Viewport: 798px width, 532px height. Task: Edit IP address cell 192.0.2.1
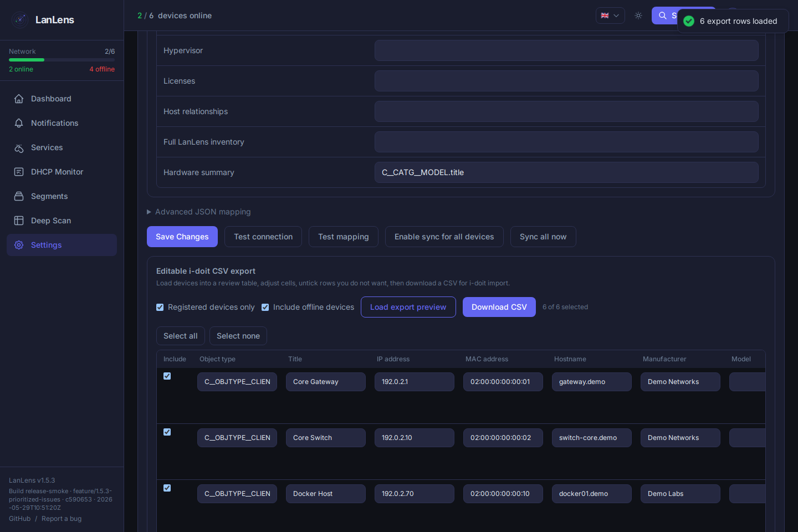tap(415, 382)
